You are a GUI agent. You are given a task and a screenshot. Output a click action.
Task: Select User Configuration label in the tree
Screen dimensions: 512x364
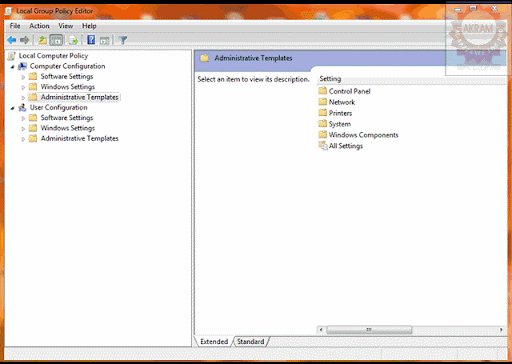[58, 108]
